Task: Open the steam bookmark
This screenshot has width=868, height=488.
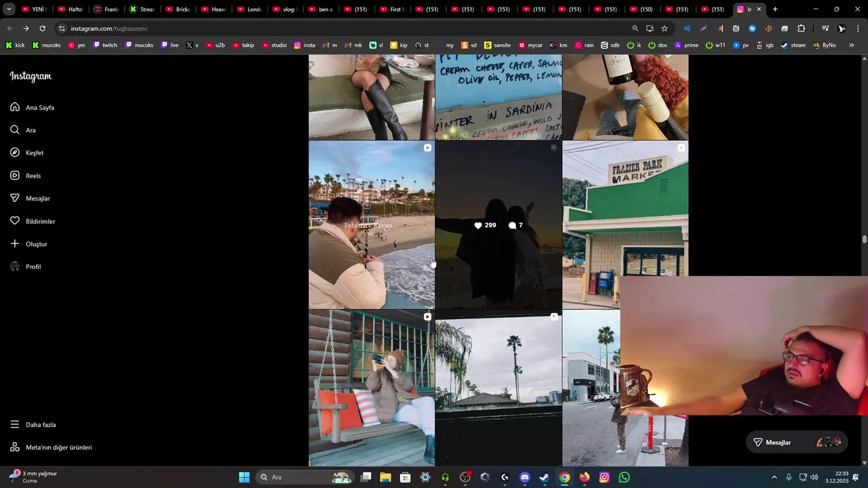Action: pos(793,45)
